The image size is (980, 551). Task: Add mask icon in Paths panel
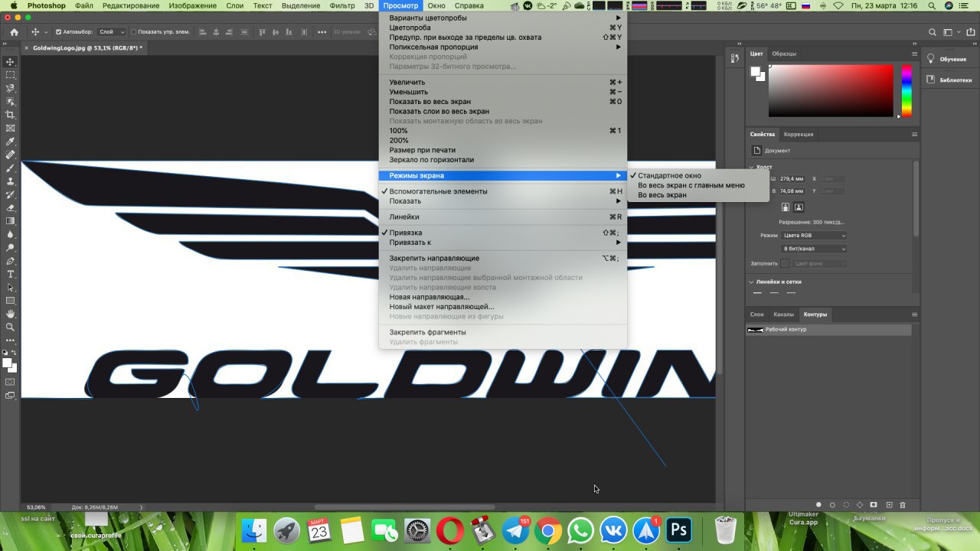click(x=874, y=505)
